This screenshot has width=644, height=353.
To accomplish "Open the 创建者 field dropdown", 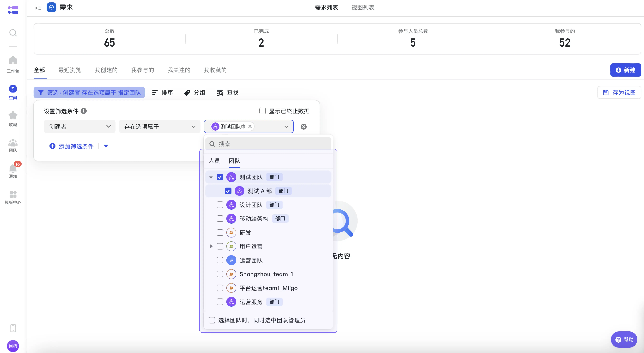I will tap(79, 127).
